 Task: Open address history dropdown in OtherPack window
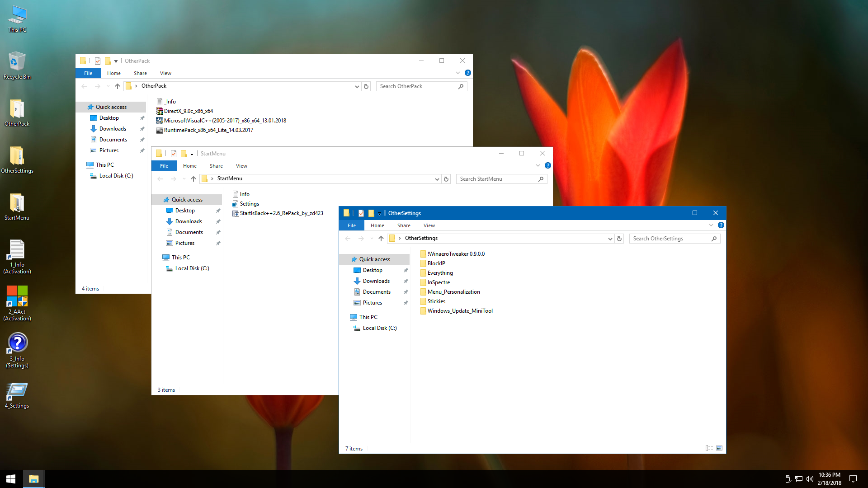(357, 86)
